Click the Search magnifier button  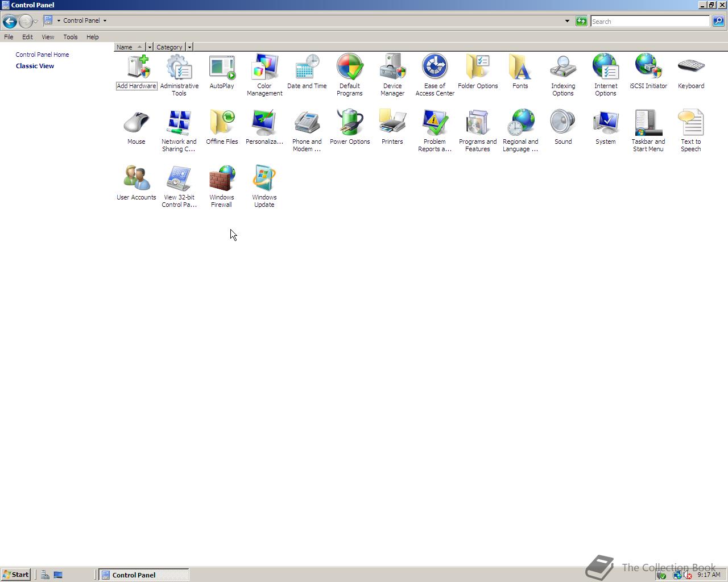pyautogui.click(x=718, y=21)
